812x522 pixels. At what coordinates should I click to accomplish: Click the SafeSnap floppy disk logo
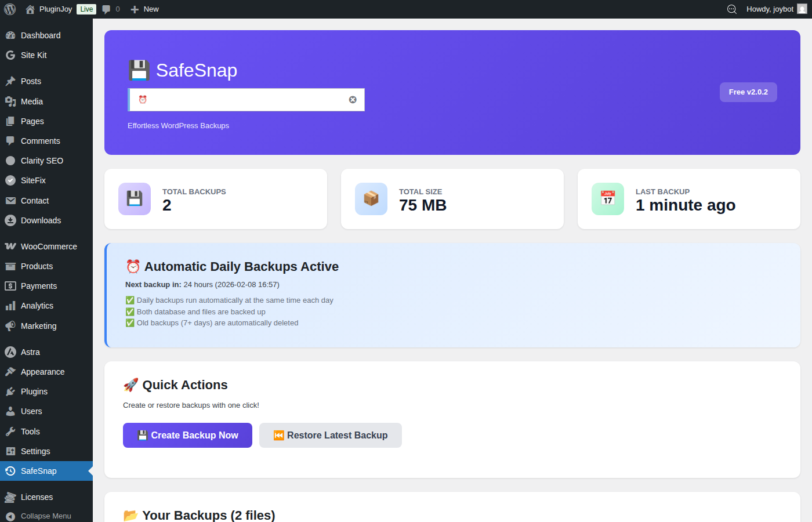pos(139,70)
